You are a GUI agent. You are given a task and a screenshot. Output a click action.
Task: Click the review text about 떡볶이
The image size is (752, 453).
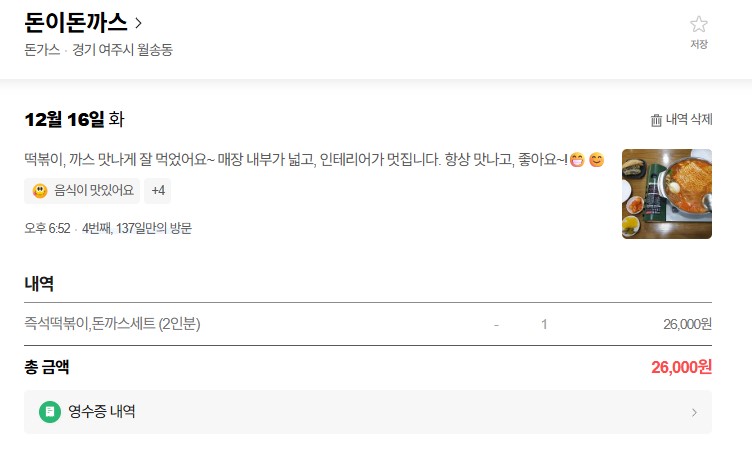pyautogui.click(x=290, y=160)
